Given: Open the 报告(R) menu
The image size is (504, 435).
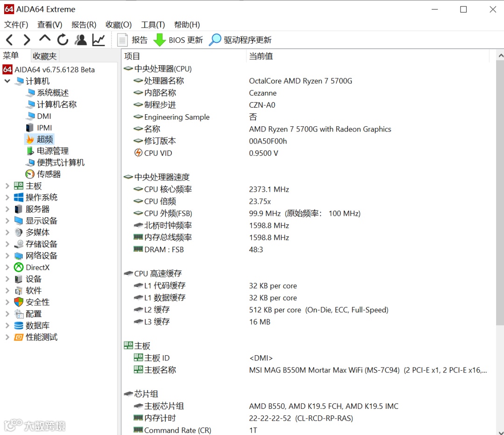Looking at the screenshot, I should [84, 25].
